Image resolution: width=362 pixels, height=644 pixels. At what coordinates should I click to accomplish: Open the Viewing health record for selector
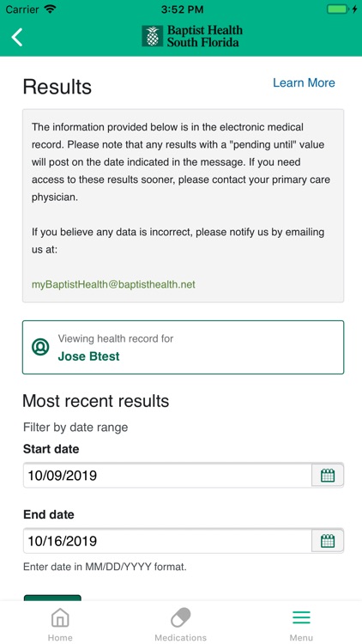[x=183, y=348]
